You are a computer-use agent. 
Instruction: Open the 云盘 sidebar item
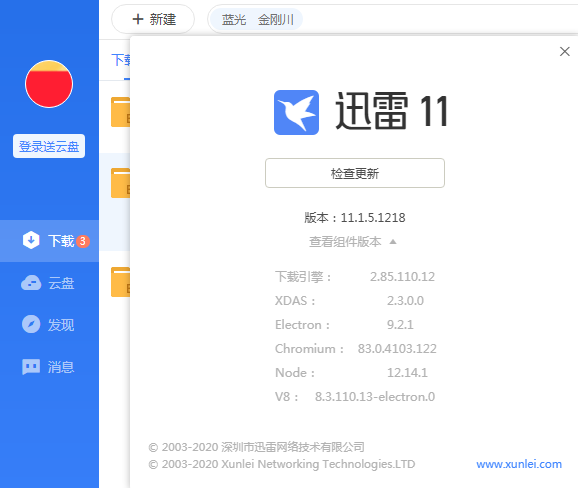point(49,283)
